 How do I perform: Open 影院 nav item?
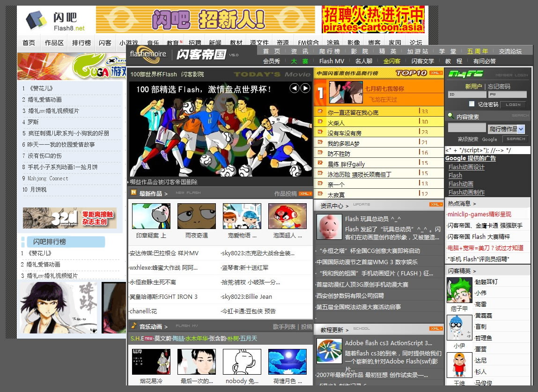pyautogui.click(x=360, y=51)
